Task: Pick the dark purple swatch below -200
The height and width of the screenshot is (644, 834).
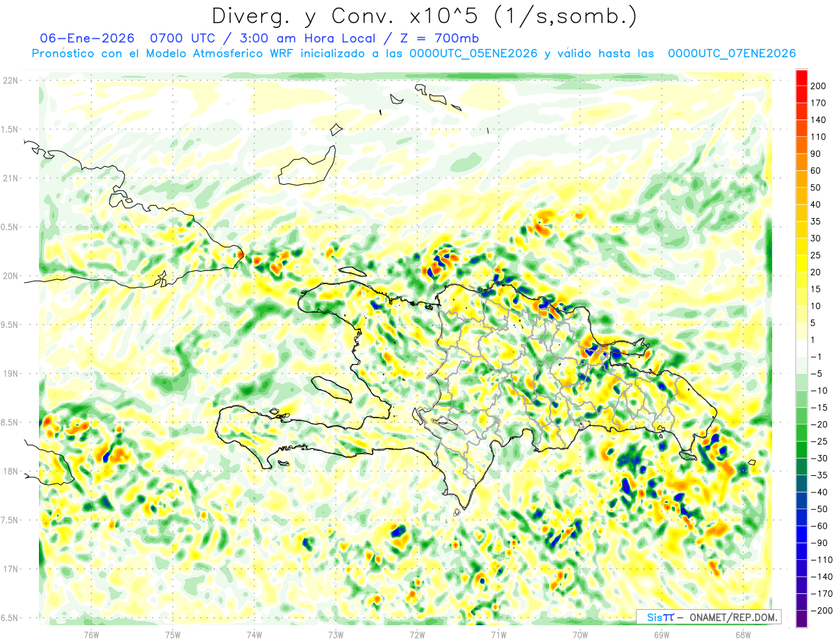Action: [801, 619]
